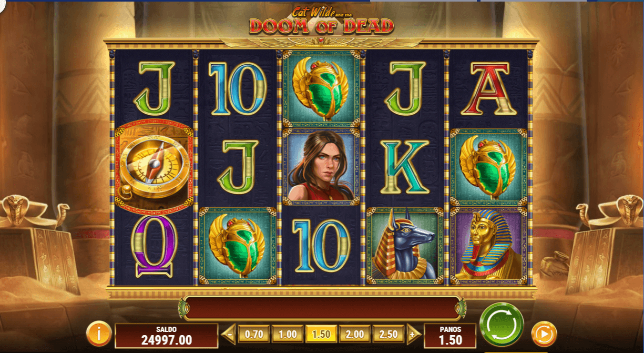Viewport: 644px width, 353px height.
Task: Click the teal K symbol
Action: click(x=405, y=167)
